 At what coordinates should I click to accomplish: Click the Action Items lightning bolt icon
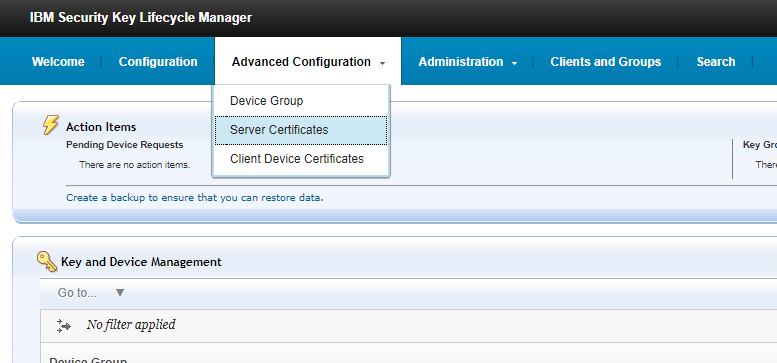[51, 125]
